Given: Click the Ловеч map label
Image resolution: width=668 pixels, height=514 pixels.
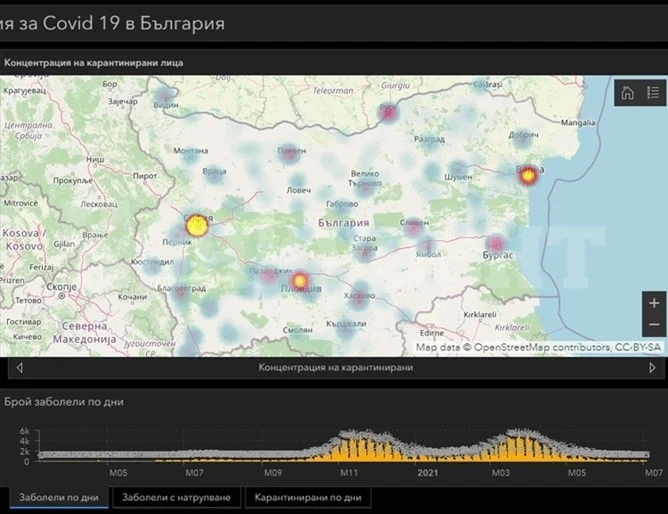Looking at the screenshot, I should point(298,190).
